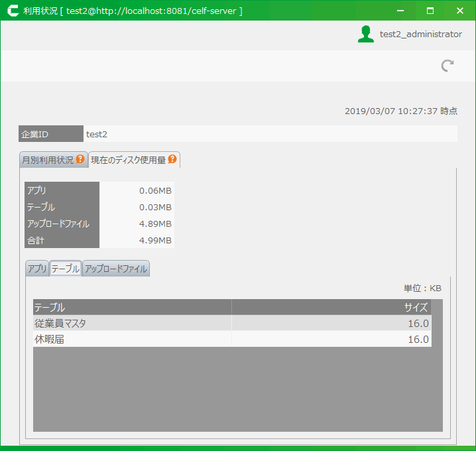Sort by the テーブル column header
The height and width of the screenshot is (451, 476).
(x=132, y=307)
